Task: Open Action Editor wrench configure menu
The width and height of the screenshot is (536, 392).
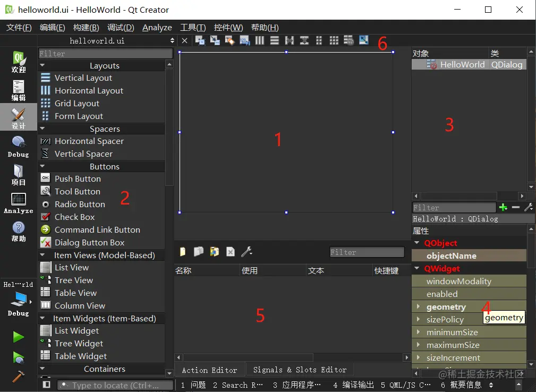Action: tap(246, 252)
